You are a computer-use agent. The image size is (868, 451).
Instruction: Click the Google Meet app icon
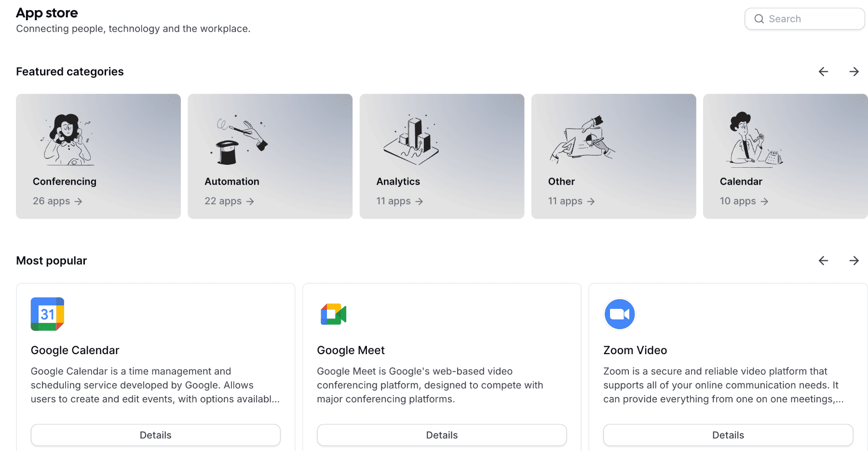(x=333, y=314)
